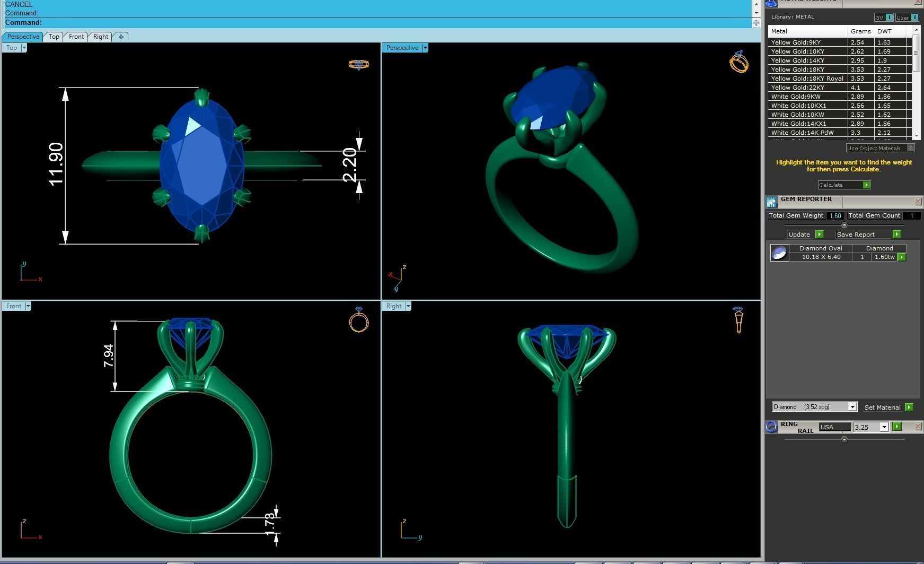Click the 11.90 dimension in Top viewport
Image resolution: width=924 pixels, height=564 pixels.
56,164
